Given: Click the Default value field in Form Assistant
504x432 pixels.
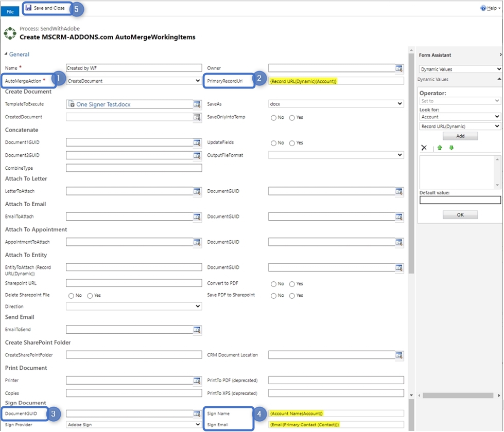Looking at the screenshot, I should click(x=460, y=200).
